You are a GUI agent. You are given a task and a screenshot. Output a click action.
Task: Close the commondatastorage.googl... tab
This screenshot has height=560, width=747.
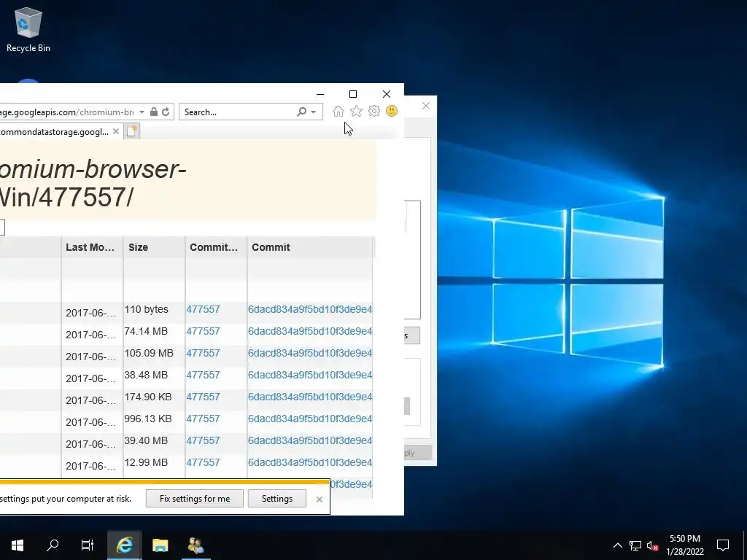coord(116,131)
